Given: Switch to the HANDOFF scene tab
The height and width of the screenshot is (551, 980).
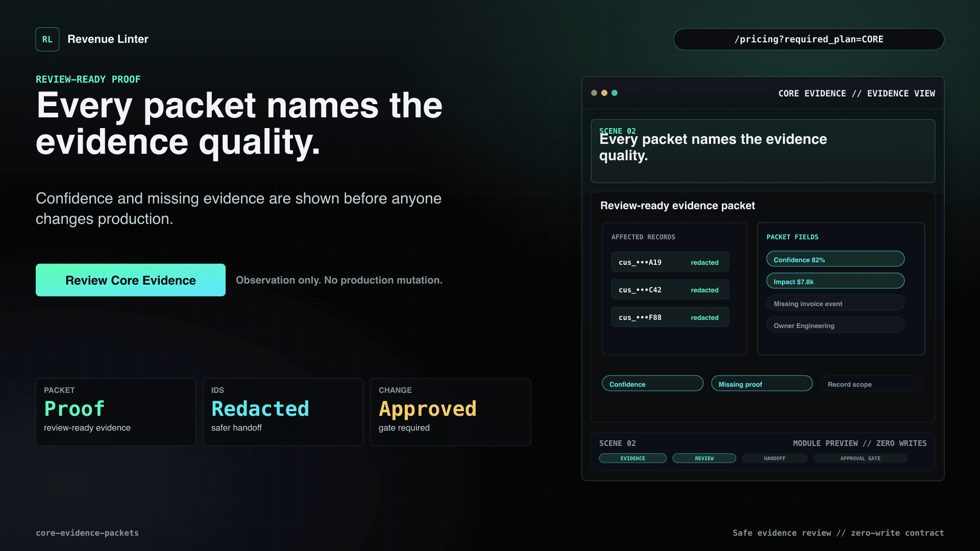Looking at the screenshot, I should pos(774,458).
